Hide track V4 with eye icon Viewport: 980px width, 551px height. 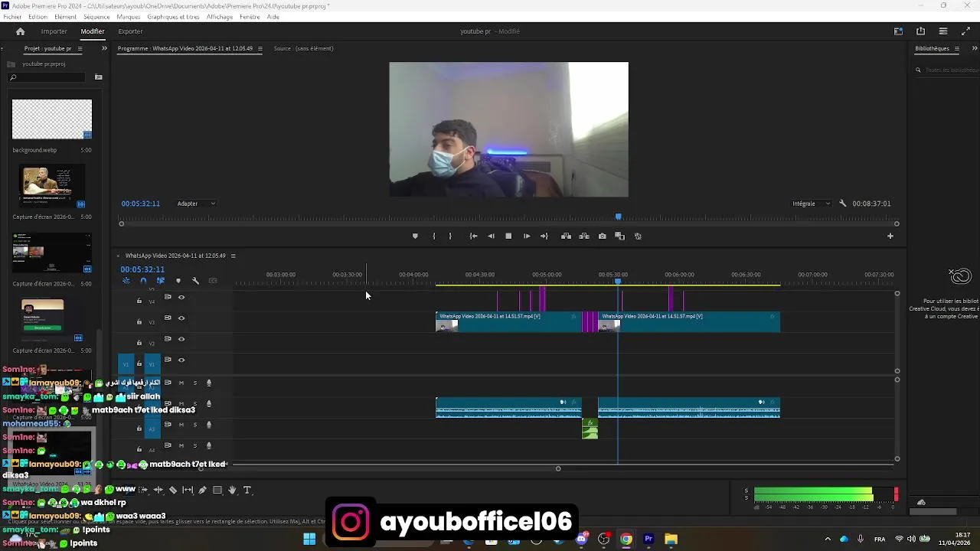click(x=181, y=297)
